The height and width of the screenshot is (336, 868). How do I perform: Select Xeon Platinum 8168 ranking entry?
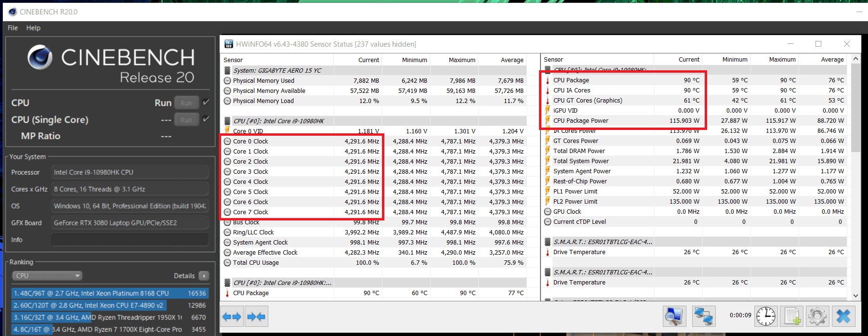click(x=110, y=293)
